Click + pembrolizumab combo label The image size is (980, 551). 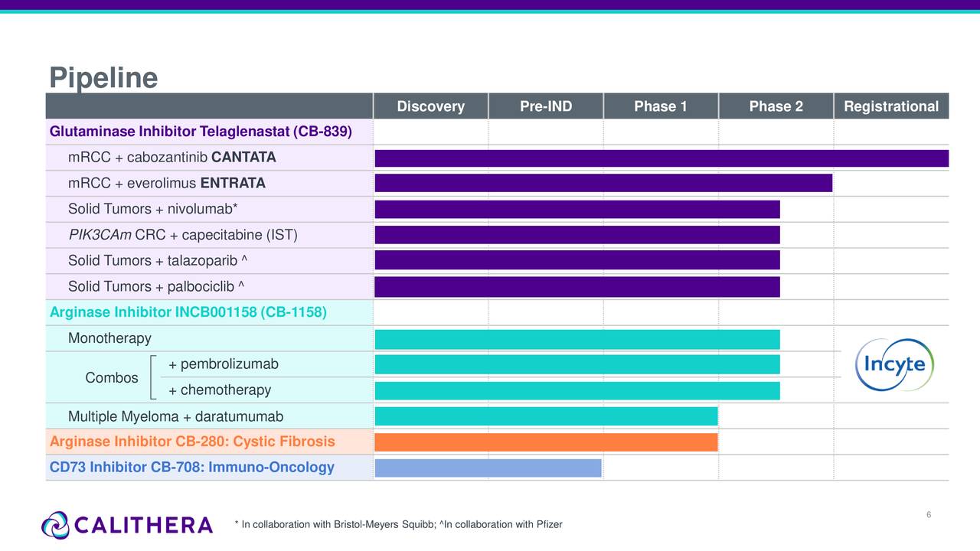coord(224,364)
